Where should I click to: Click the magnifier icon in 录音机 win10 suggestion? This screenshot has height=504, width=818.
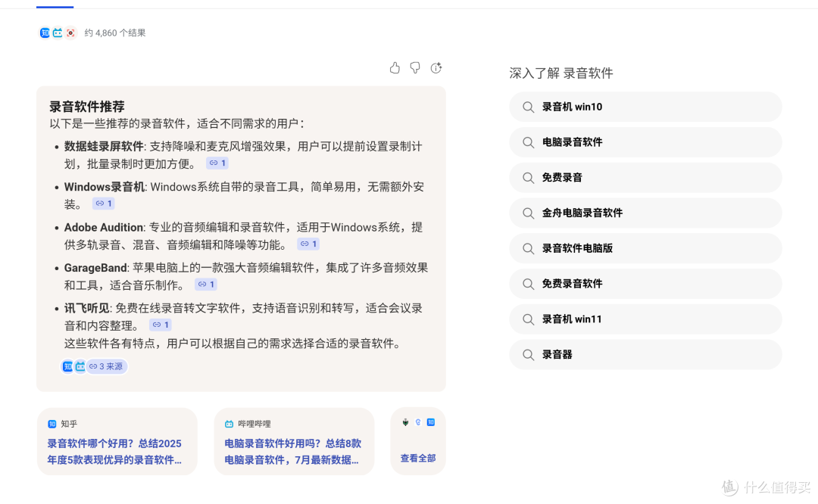click(x=528, y=107)
